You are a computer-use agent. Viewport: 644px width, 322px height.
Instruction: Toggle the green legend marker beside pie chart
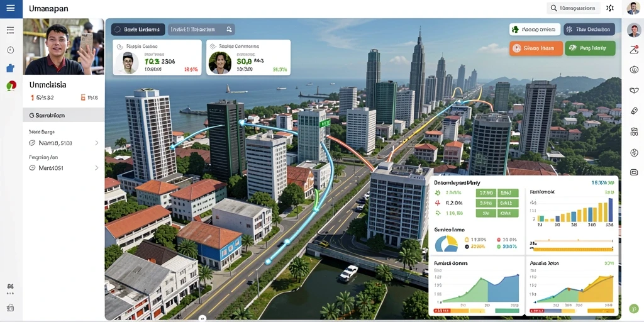coord(499,247)
